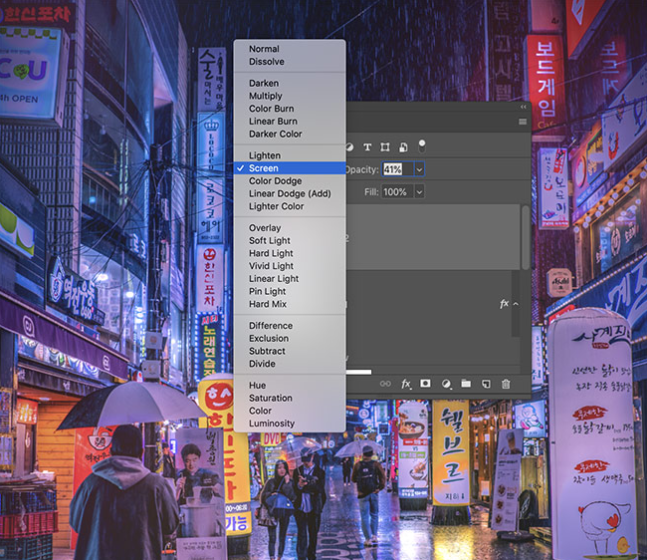Screen dimensions: 647x560
Task: Select the checked Screen blend mode
Action: coord(289,168)
